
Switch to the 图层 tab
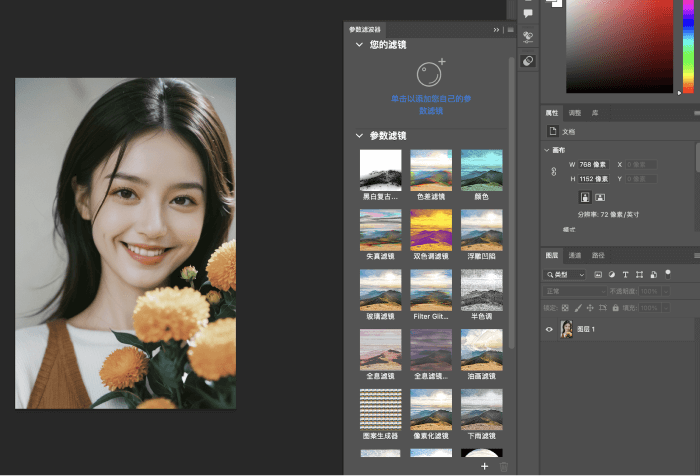pyautogui.click(x=552, y=255)
